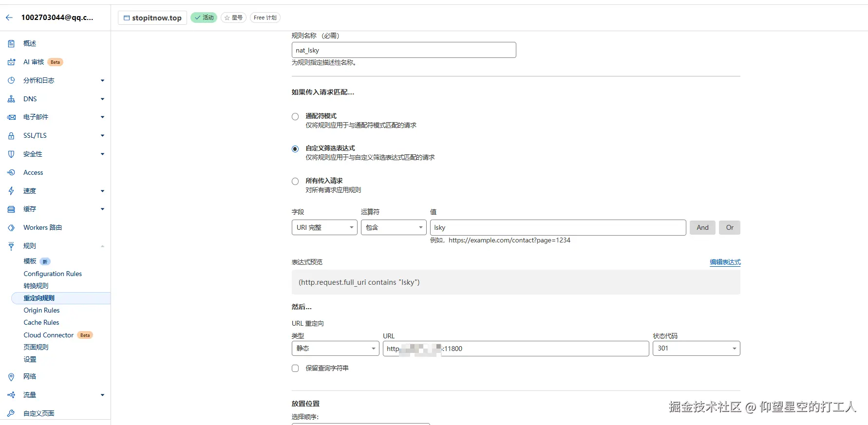Viewport: 868px width, 425px height.
Task: Open the 设置 rules submenu item
Action: coord(30,359)
